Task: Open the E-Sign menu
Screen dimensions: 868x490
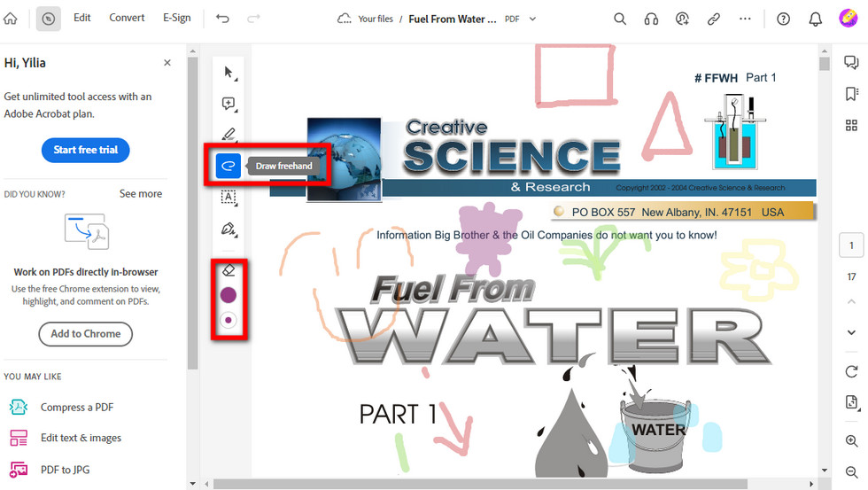Action: (x=176, y=18)
